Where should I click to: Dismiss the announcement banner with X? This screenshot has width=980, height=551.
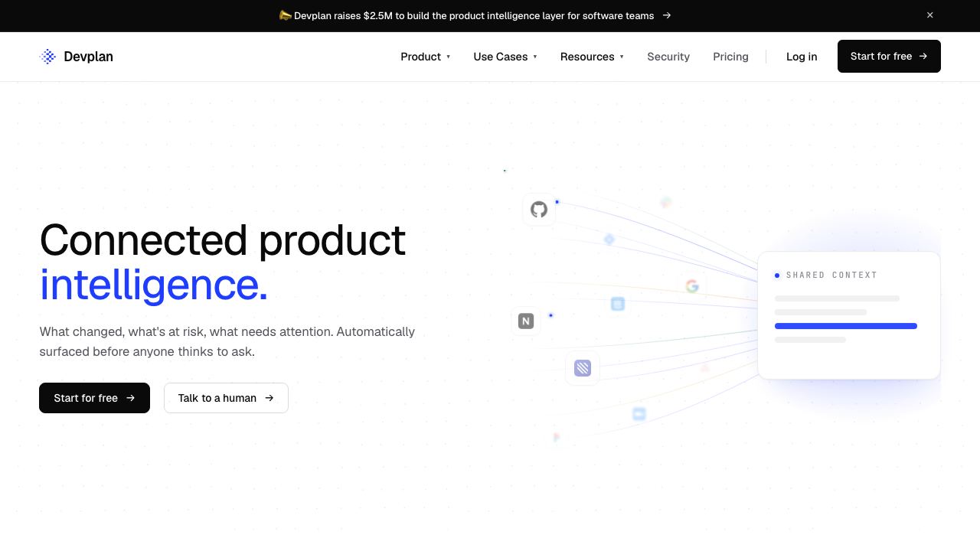[930, 15]
